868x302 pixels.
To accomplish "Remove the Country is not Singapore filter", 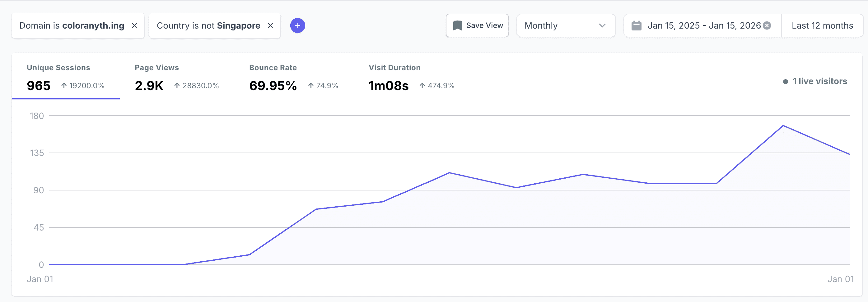I will [270, 25].
